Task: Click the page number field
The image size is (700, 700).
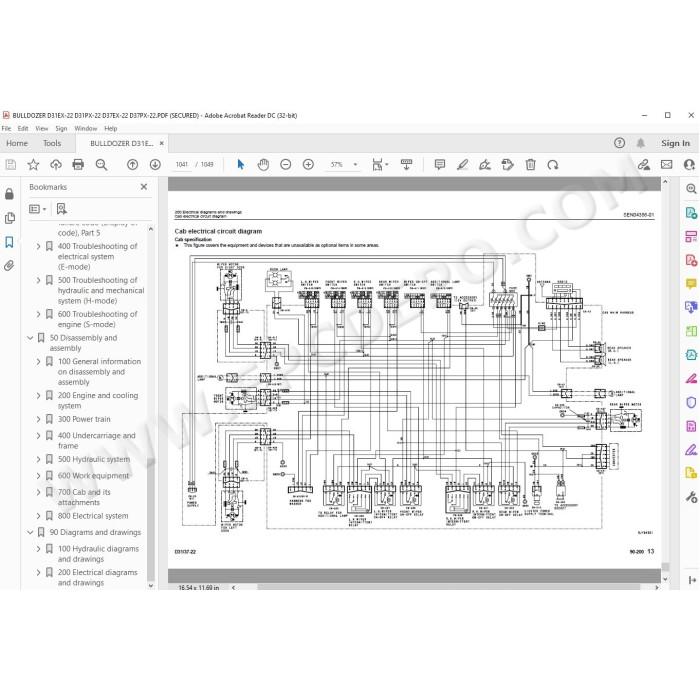Action: pos(182,165)
